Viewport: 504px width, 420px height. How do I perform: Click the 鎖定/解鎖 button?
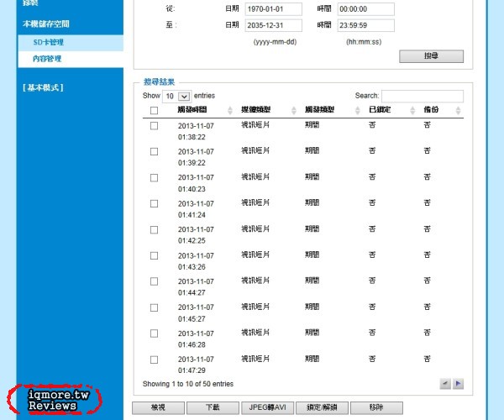[322, 407]
